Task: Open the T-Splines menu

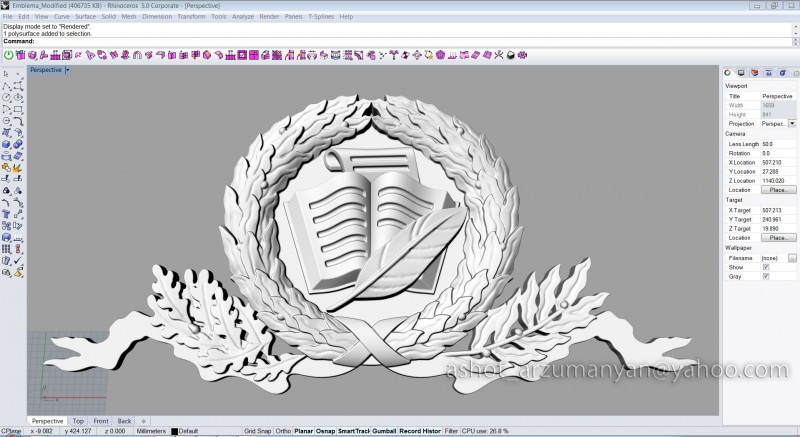Action: click(321, 16)
